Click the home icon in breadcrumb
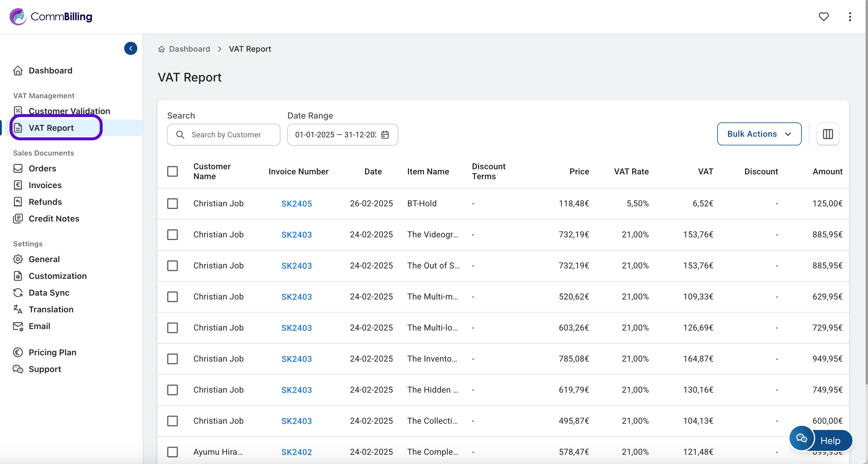The height and width of the screenshot is (464, 868). [161, 49]
